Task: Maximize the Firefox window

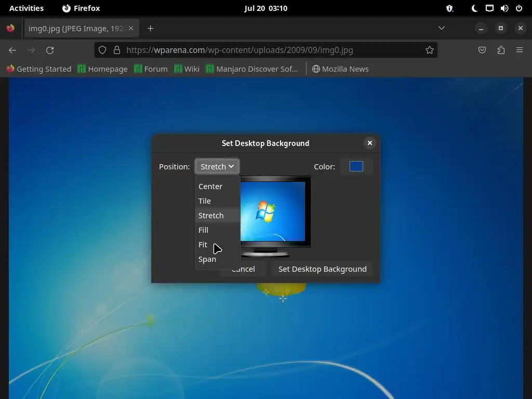Action: tap(500, 28)
